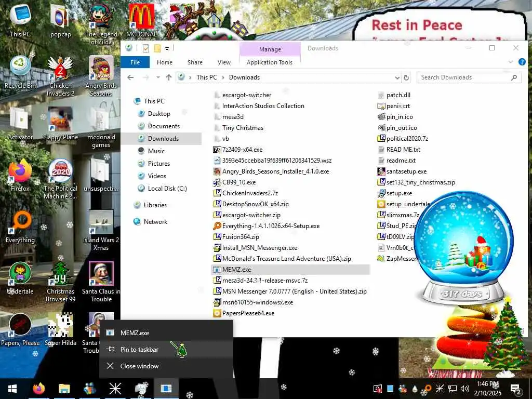Launch Santa Claus in Trouble shortcut
Viewport: 532px width, 399px height.
[101, 282]
